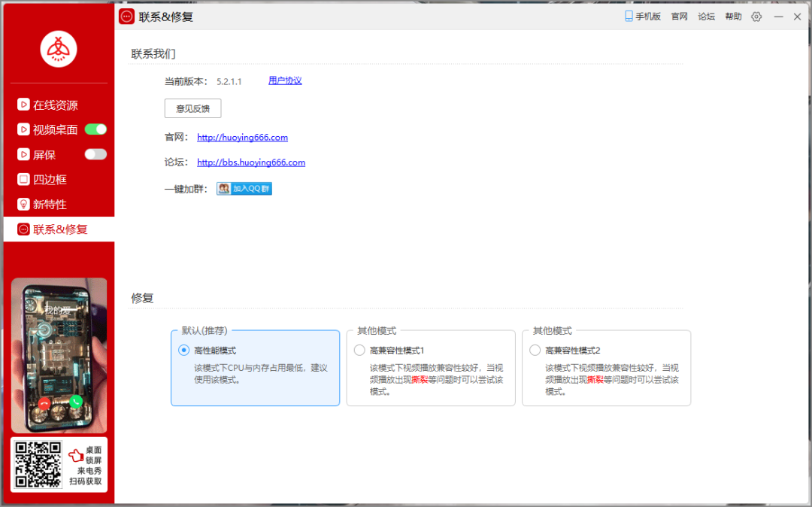Image resolution: width=812 pixels, height=507 pixels.
Task: Enable the 屏保 toggle switch
Action: point(95,154)
